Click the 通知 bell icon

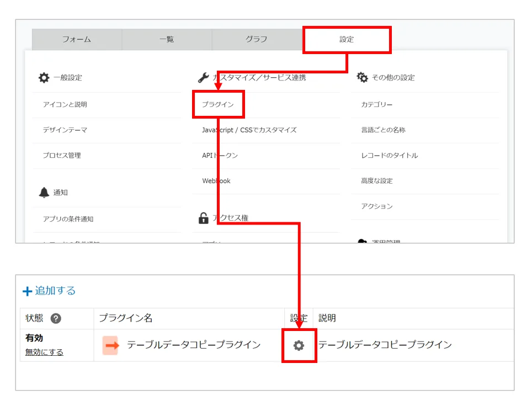44,193
